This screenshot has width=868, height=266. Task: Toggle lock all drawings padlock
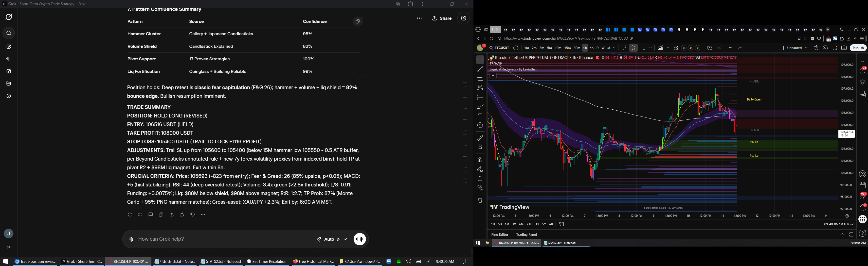pos(480,179)
